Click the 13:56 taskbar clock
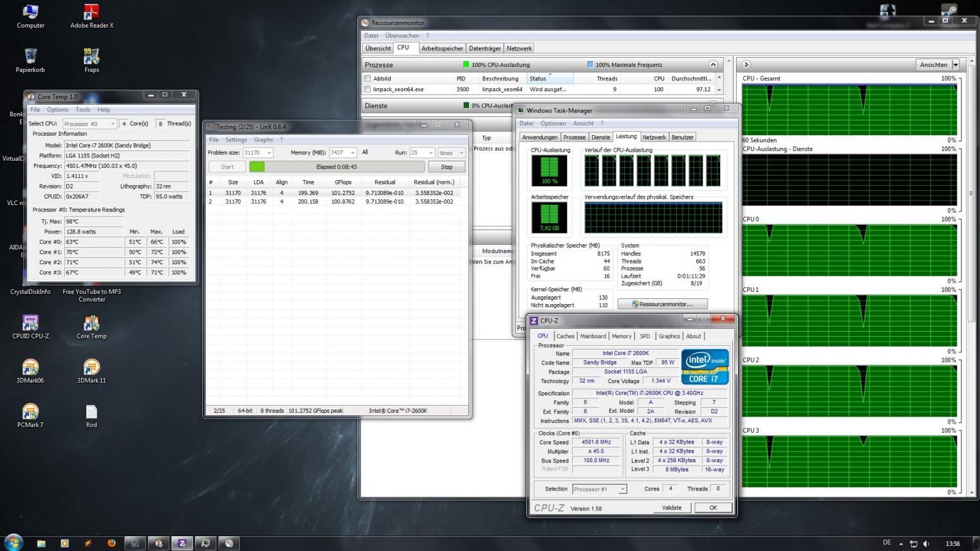Viewport: 980px width, 551px height. (953, 543)
